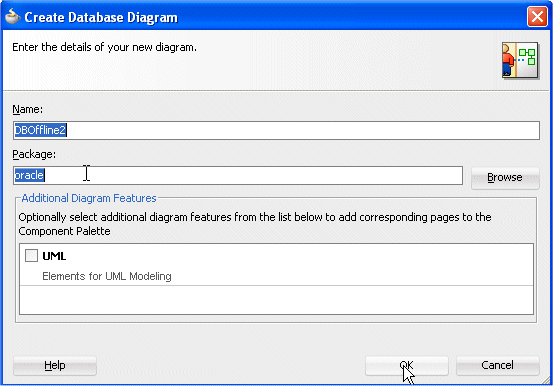The width and height of the screenshot is (553, 386).
Task: Focus the Name field containing DBOffline2
Action: coord(276,131)
